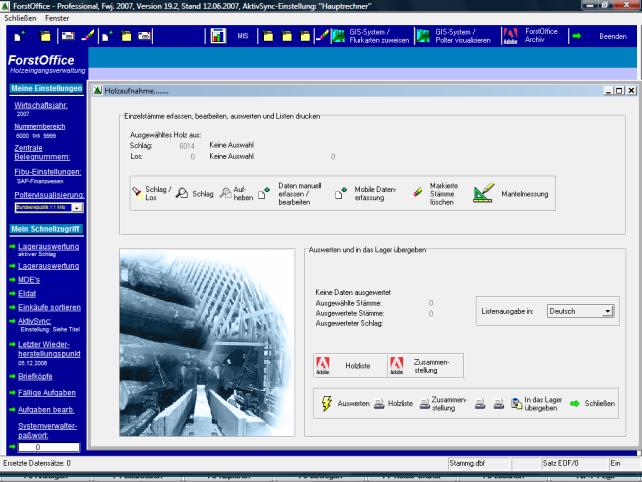Click the Keine Daten ausgewertet text
Viewport: 642px width, 482px height.
353,292
